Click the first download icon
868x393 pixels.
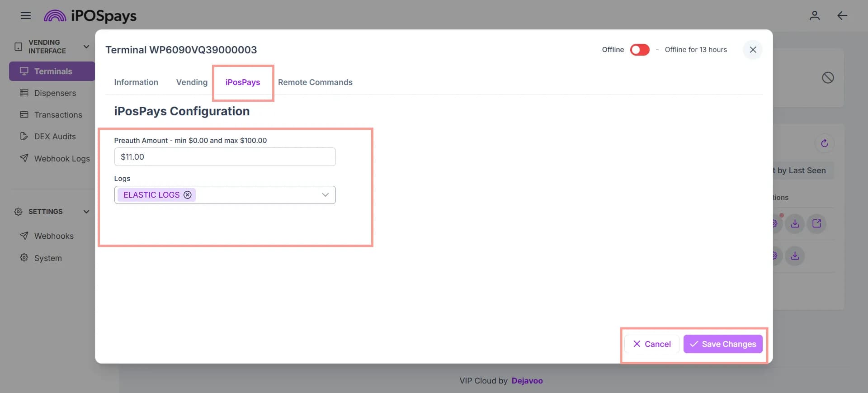tap(795, 223)
